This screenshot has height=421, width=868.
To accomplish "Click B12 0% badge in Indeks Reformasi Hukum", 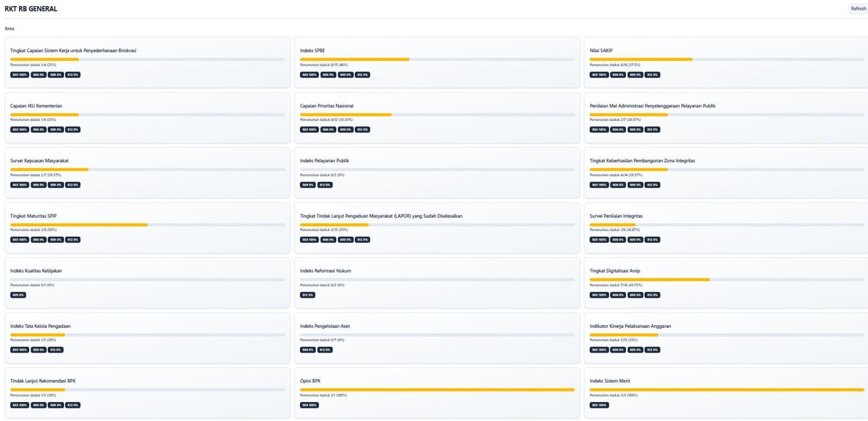I will 308,295.
